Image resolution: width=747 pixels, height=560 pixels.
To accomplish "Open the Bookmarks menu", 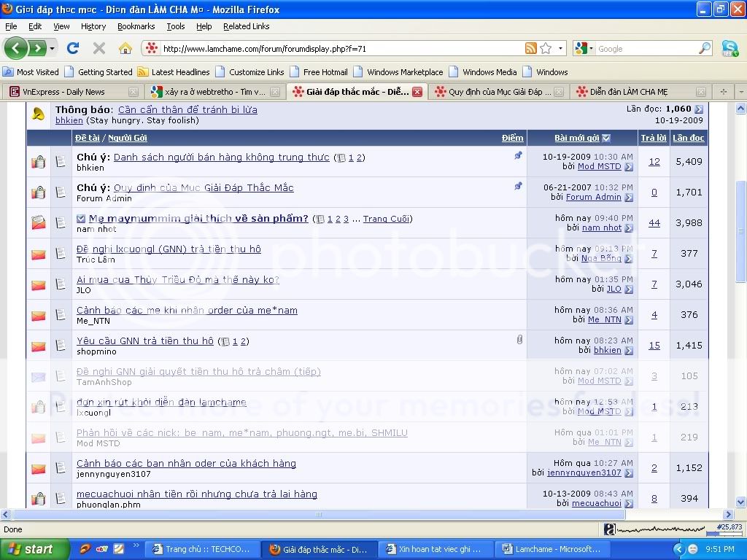I will pyautogui.click(x=136, y=26).
